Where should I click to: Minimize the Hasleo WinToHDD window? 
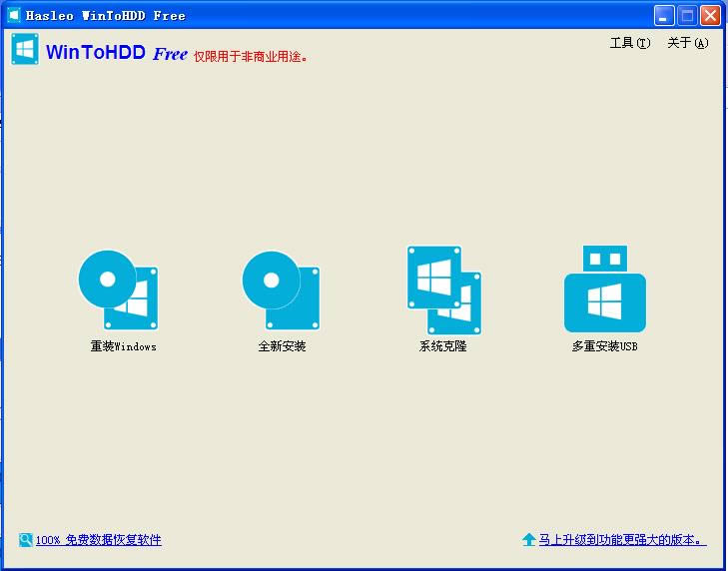coord(664,16)
